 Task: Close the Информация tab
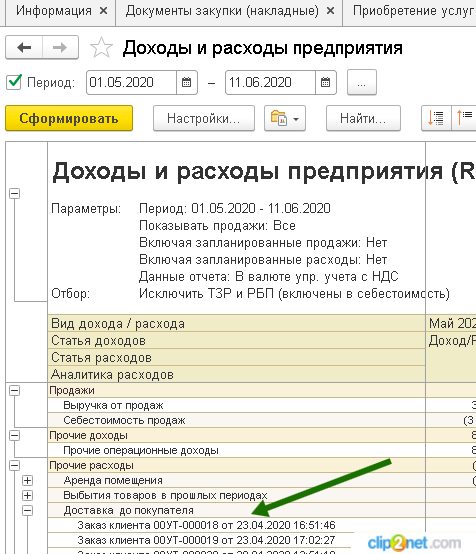click(104, 11)
